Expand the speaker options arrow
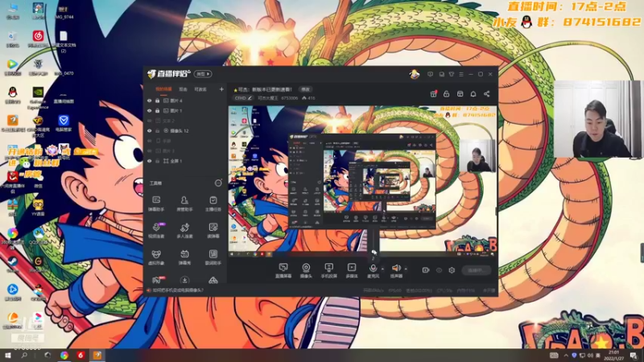Screen dimensions: 644x362 406,269
